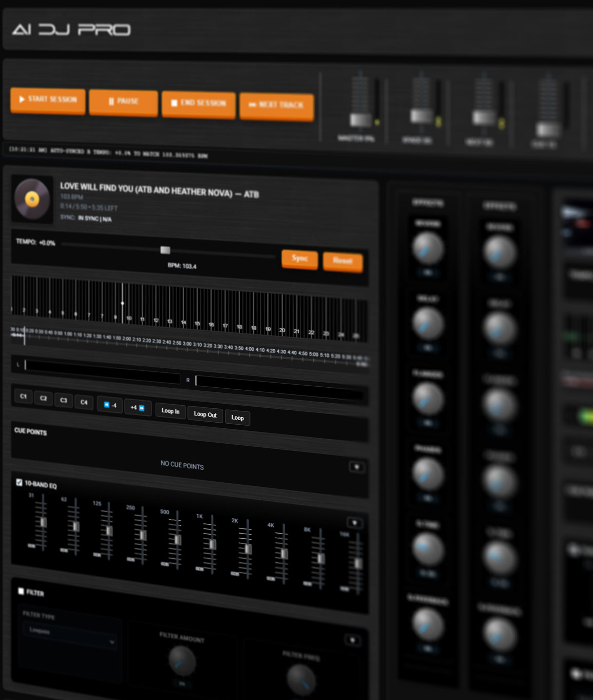Click the orange Reset tempo button
Image resolution: width=593 pixels, height=700 pixels.
342,261
